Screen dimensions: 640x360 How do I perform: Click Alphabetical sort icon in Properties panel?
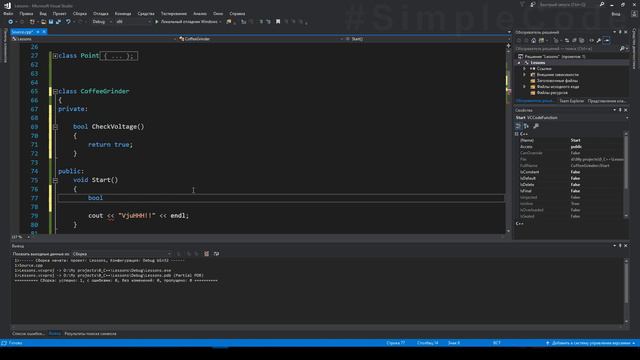click(x=527, y=126)
